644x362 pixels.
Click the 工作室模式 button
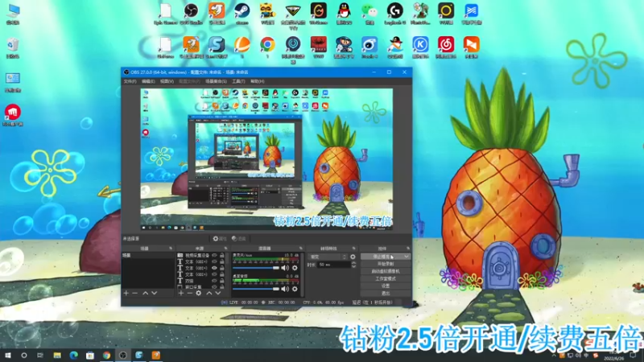386,278
